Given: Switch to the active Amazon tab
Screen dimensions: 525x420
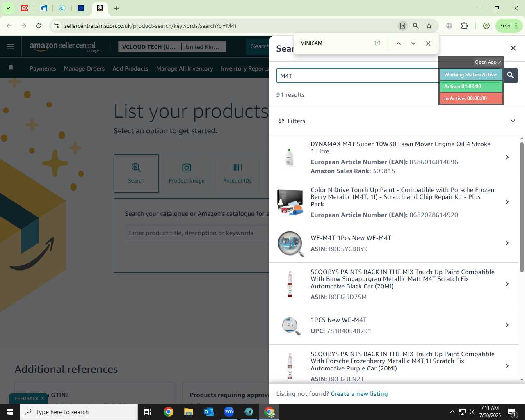Looking at the screenshot, I should [100, 8].
